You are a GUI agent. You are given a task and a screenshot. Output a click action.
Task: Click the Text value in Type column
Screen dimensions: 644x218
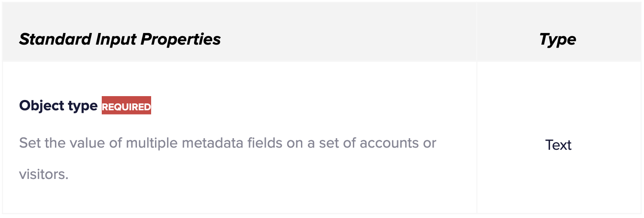point(558,145)
